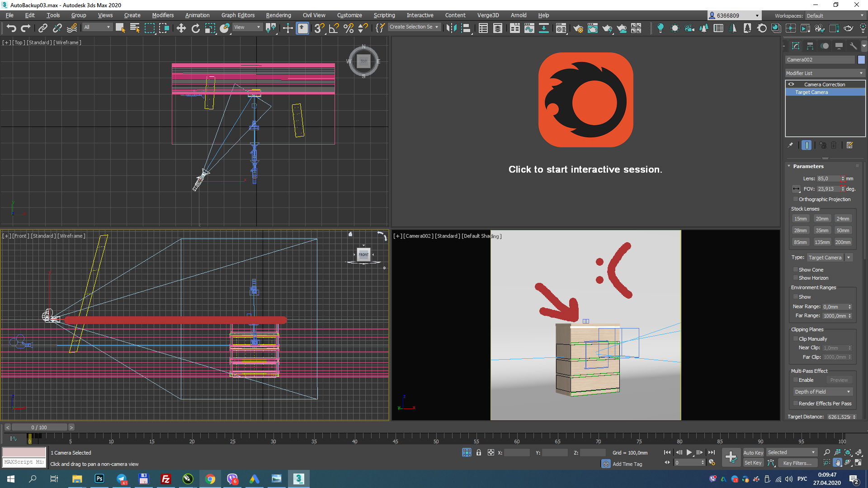Viewport: 868px width, 488px height.
Task: Click the Bind to Space Warp icon
Action: click(71, 28)
